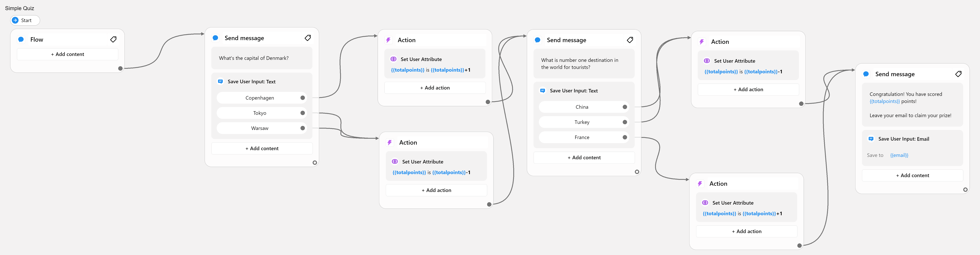Click the Warsaw answer option
This screenshot has width=980, height=255.
click(x=260, y=128)
